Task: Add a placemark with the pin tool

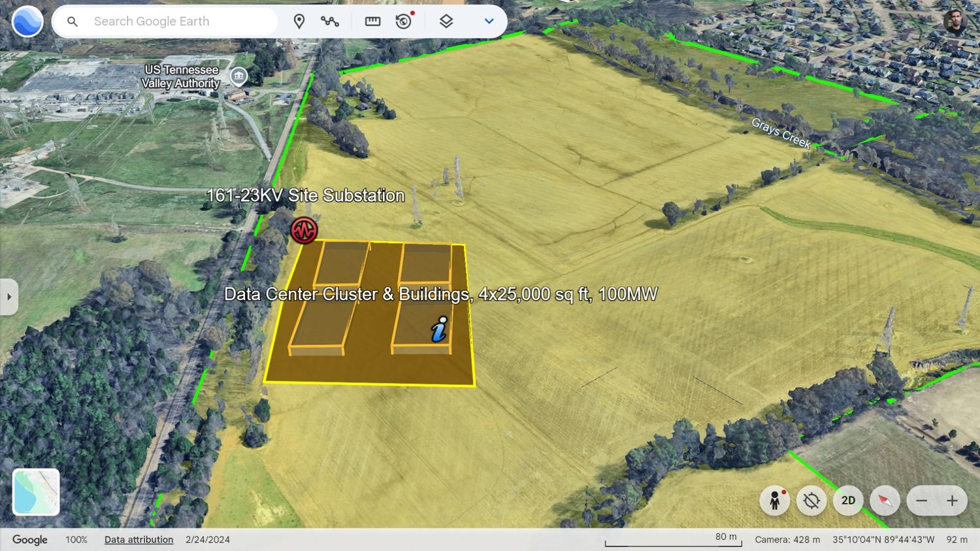Action: tap(299, 22)
